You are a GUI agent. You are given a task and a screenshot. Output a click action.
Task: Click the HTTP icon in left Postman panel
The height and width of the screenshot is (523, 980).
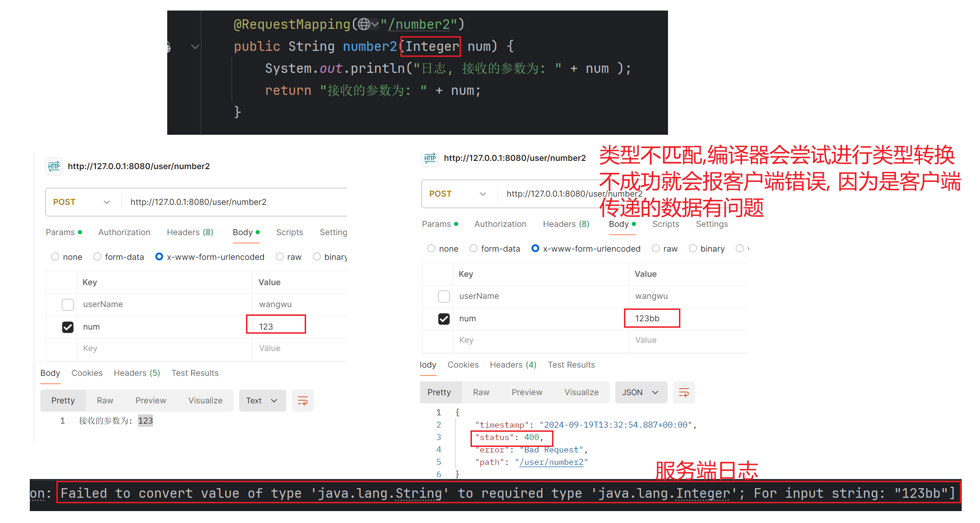coord(54,166)
